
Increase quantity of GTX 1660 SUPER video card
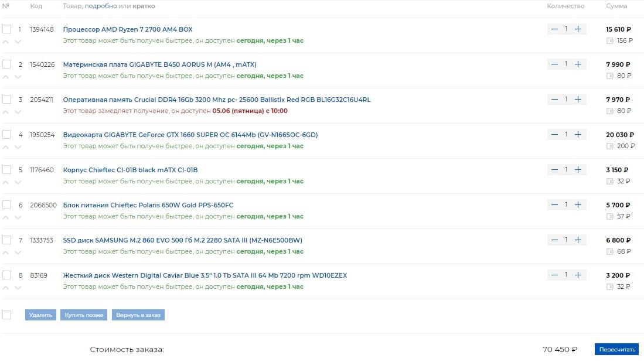tap(578, 135)
